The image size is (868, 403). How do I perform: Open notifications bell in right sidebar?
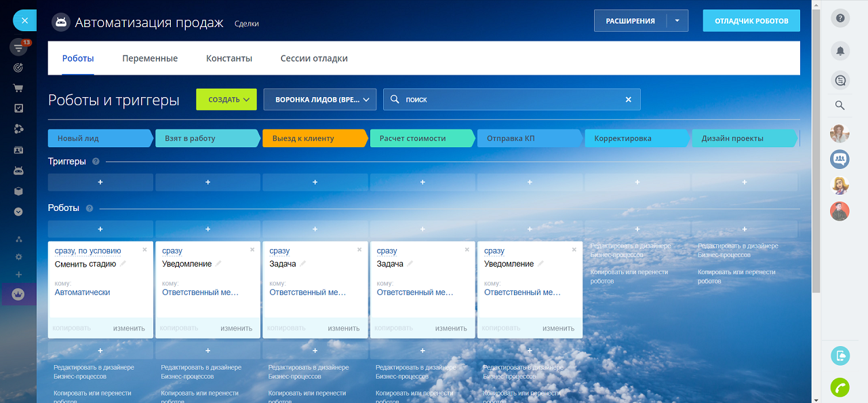pyautogui.click(x=840, y=51)
